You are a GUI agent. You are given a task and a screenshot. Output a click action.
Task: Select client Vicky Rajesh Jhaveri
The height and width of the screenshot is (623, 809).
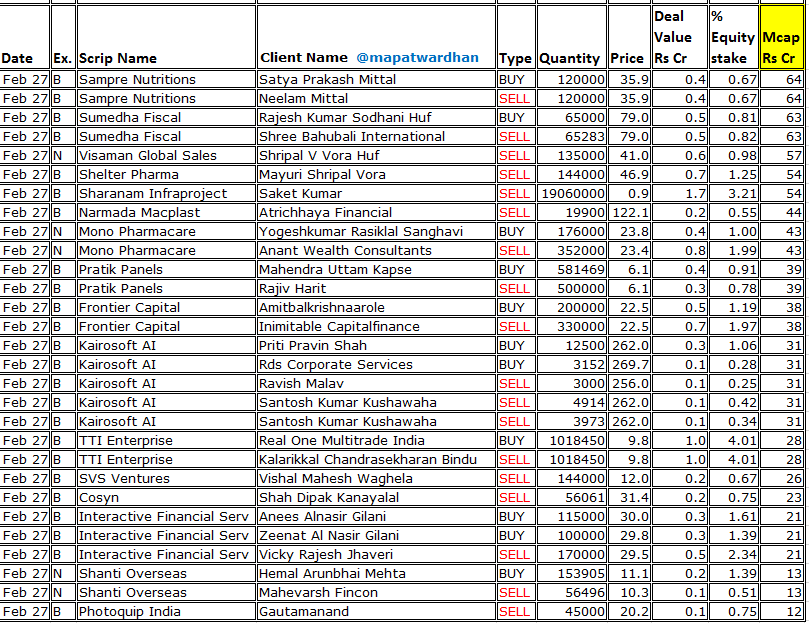pyautogui.click(x=326, y=555)
